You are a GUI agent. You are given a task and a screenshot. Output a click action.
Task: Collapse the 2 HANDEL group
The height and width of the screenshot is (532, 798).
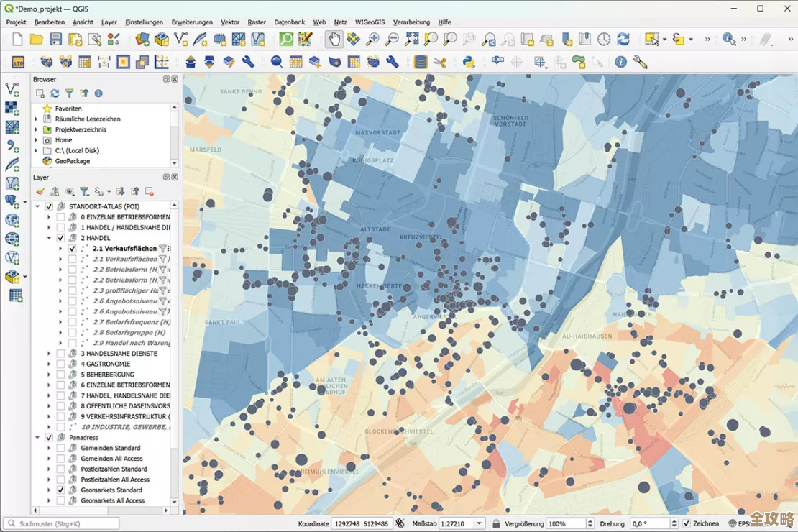49,238
